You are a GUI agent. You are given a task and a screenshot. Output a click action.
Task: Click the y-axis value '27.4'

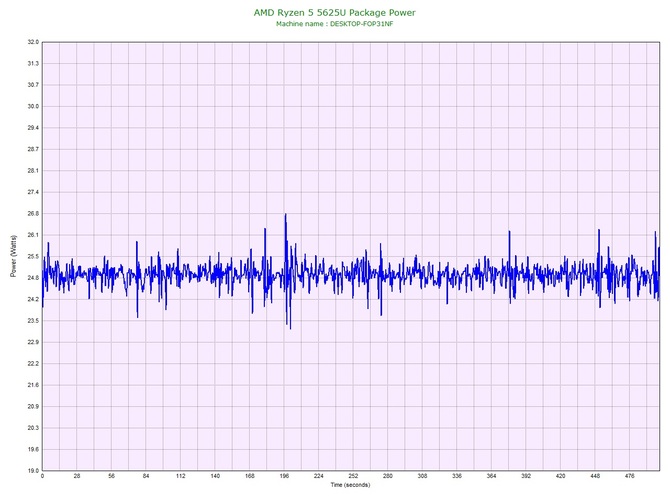pyautogui.click(x=33, y=192)
